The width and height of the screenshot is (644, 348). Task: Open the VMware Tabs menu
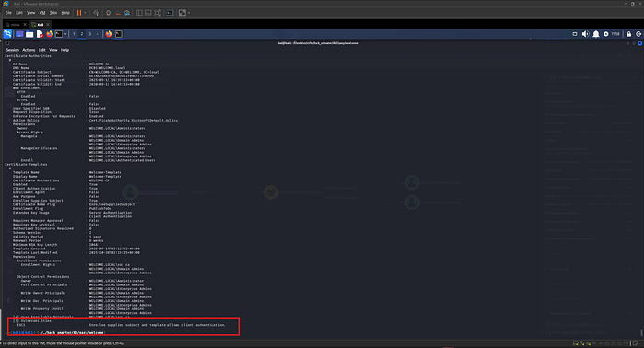[x=53, y=13]
